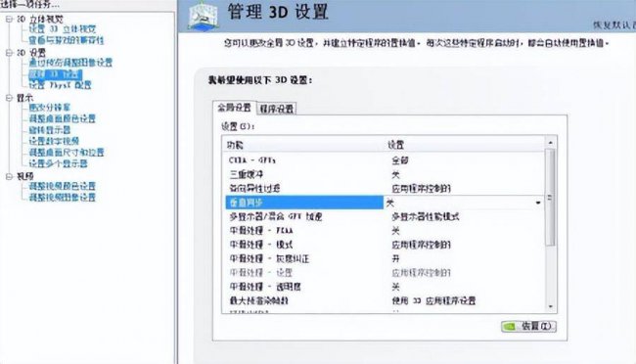The image size is (636, 364).
Task: Open 设置 PhysX 配置 in the task tree
Action: [60, 85]
